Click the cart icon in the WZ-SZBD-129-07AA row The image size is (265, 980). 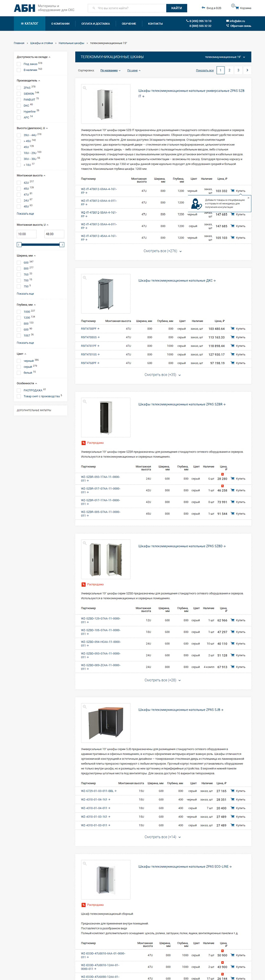pyautogui.click(x=232, y=620)
